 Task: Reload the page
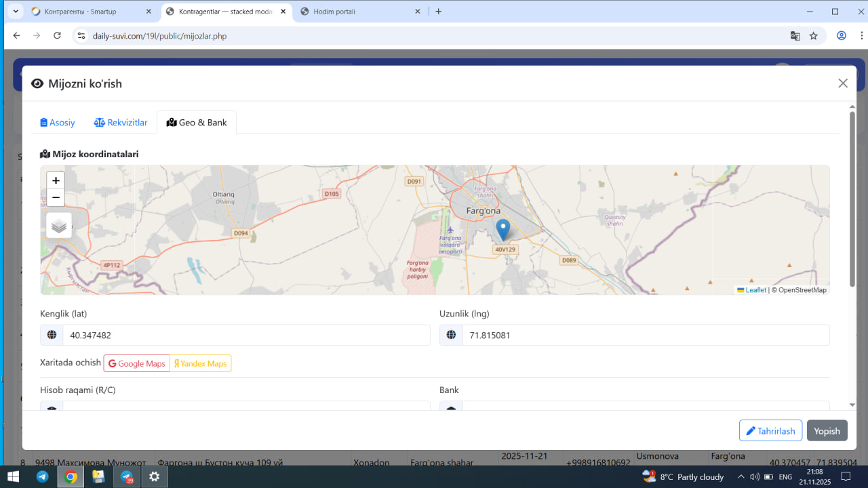[x=57, y=36]
